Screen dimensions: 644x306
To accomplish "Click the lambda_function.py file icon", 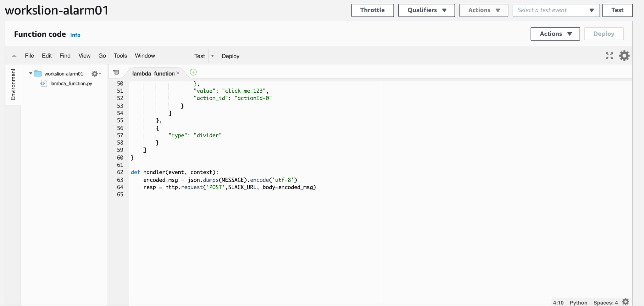I will 43,84.
